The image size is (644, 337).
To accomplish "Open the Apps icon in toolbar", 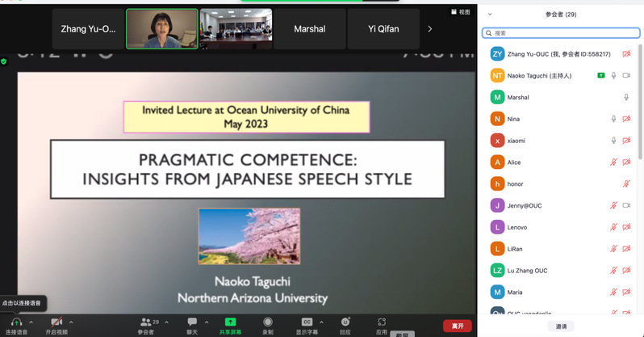I will 382,322.
